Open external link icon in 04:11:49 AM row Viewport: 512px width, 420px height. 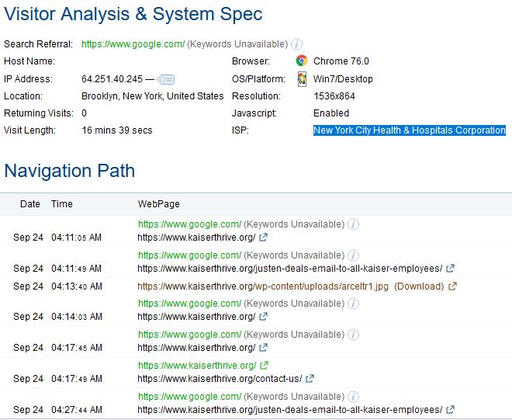[450, 269]
